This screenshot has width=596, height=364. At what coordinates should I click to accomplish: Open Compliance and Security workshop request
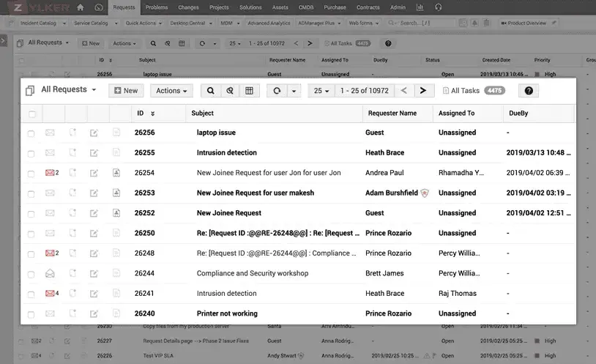pos(253,273)
